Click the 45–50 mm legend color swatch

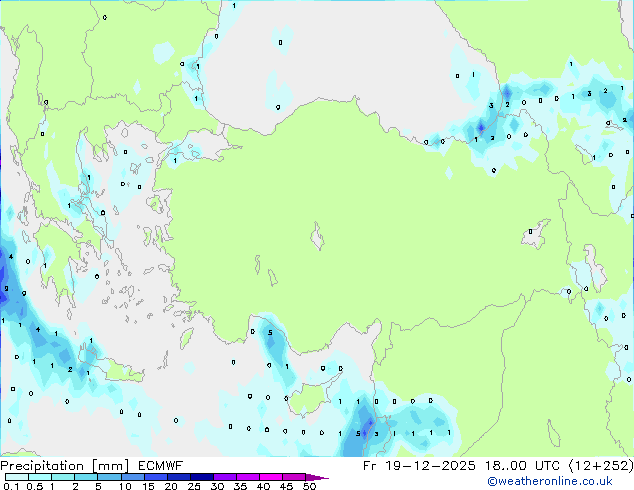pyautogui.click(x=294, y=477)
